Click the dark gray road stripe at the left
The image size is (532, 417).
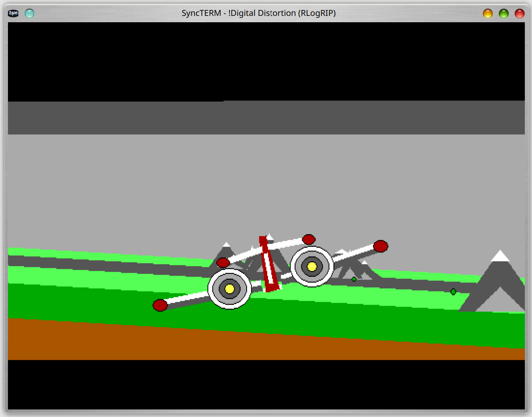pyautogui.click(x=80, y=264)
